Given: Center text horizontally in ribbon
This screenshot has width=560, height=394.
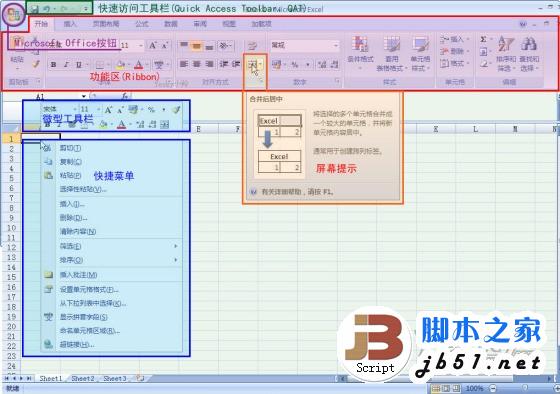Looking at the screenshot, I should click(x=196, y=64).
